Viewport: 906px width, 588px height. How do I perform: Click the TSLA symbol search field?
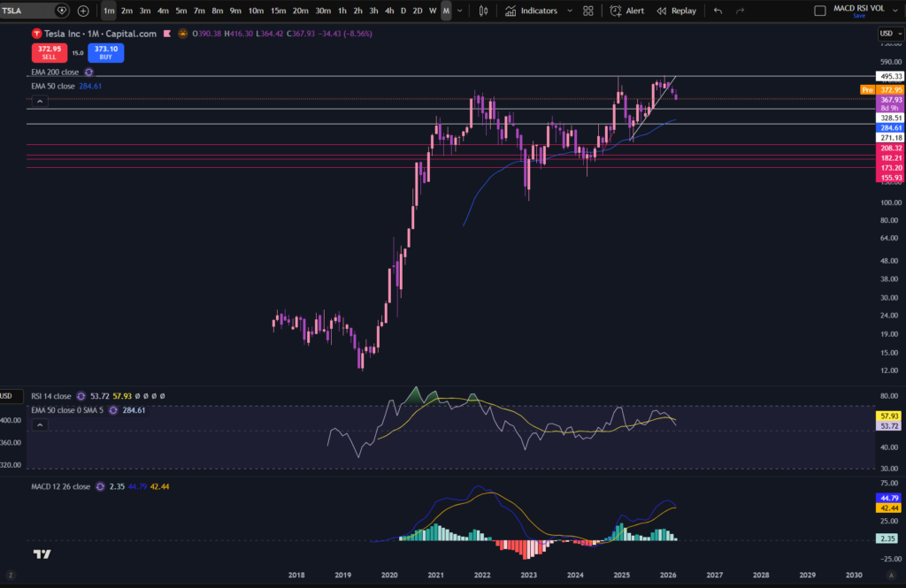click(x=27, y=11)
